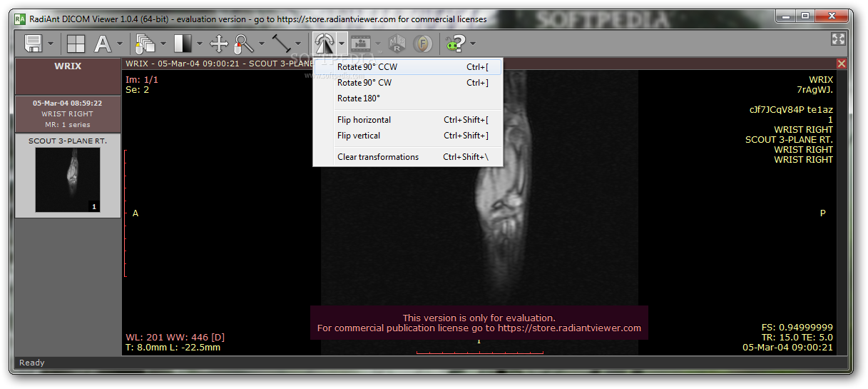Expand the annotations 'A' dropdown arrow

click(x=120, y=44)
